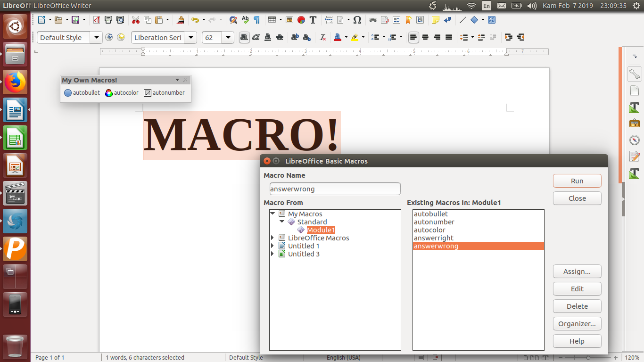This screenshot has height=362, width=644.
Task: Click the Edit button
Action: [x=577, y=289]
